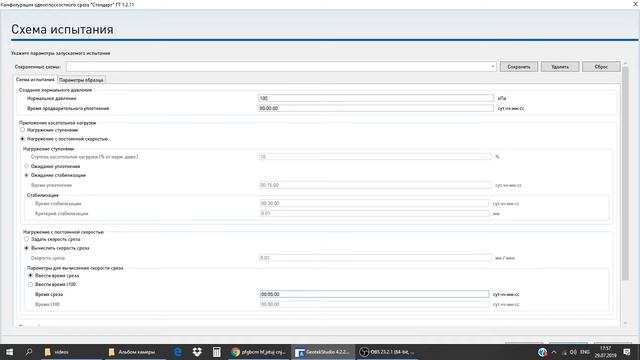This screenshot has height=360, width=640.
Task: Select 'Нагружение ступенями' radio button
Action: [x=22, y=130]
